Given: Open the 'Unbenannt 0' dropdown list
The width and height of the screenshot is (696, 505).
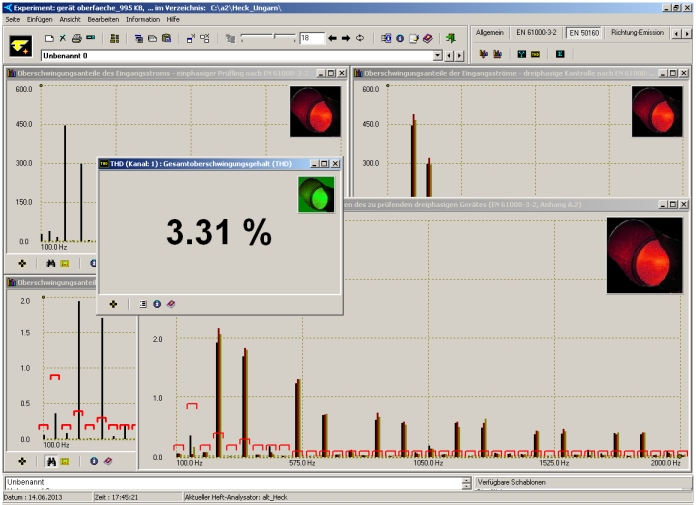Looking at the screenshot, I should click(435, 56).
